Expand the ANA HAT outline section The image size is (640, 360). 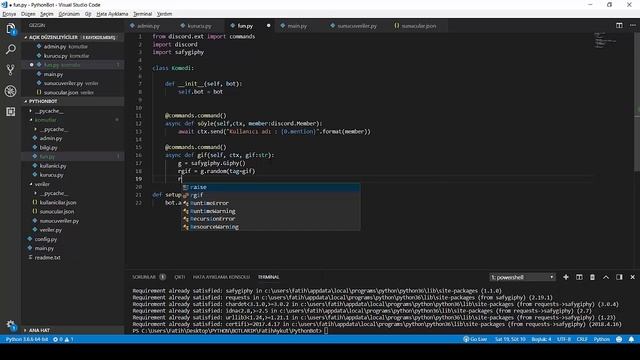pyautogui.click(x=73, y=330)
